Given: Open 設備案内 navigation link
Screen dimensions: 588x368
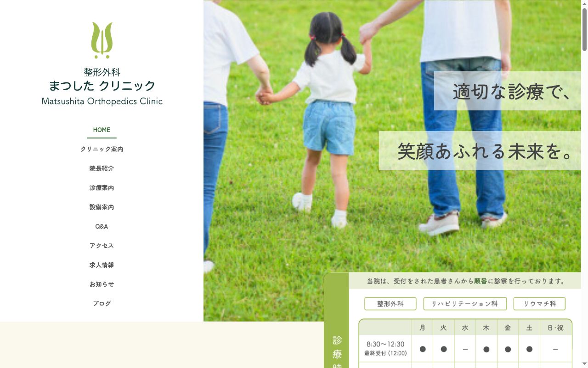Looking at the screenshot, I should click(102, 207).
